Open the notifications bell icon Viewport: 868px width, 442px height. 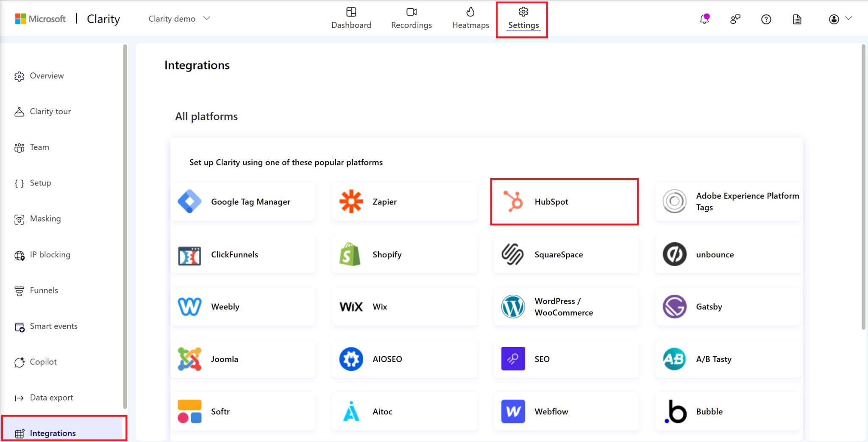(x=704, y=19)
